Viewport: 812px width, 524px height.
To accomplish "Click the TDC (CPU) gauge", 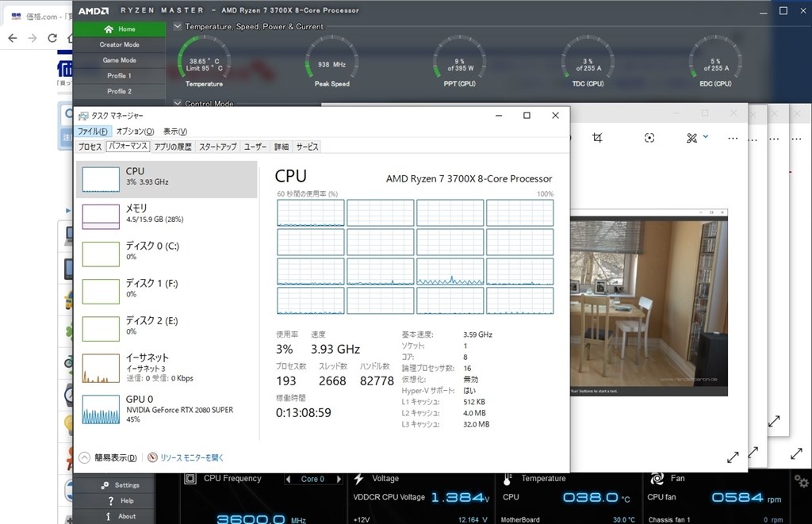I will (x=588, y=61).
